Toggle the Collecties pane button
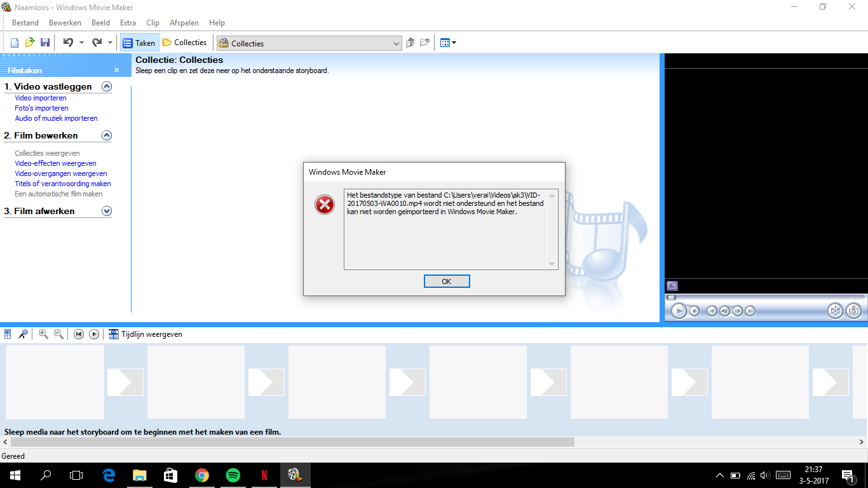The image size is (868, 488). (x=184, y=43)
